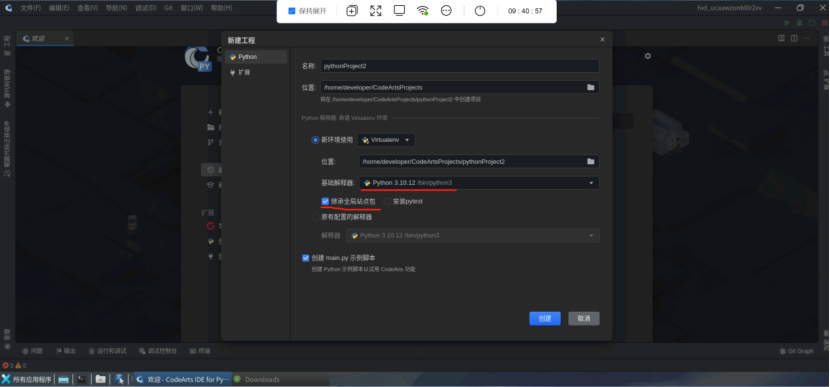
Task: Click the Wi-Fi network status icon
Action: click(422, 11)
